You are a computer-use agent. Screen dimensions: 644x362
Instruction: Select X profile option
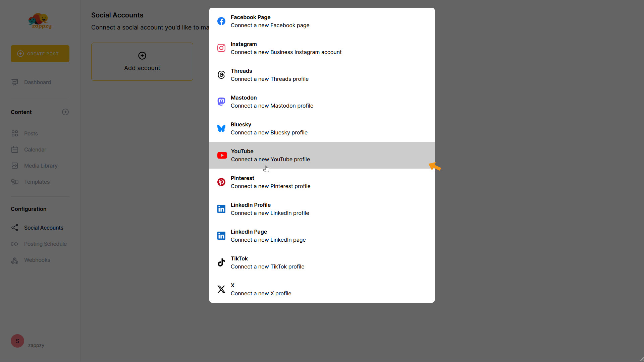point(322,289)
